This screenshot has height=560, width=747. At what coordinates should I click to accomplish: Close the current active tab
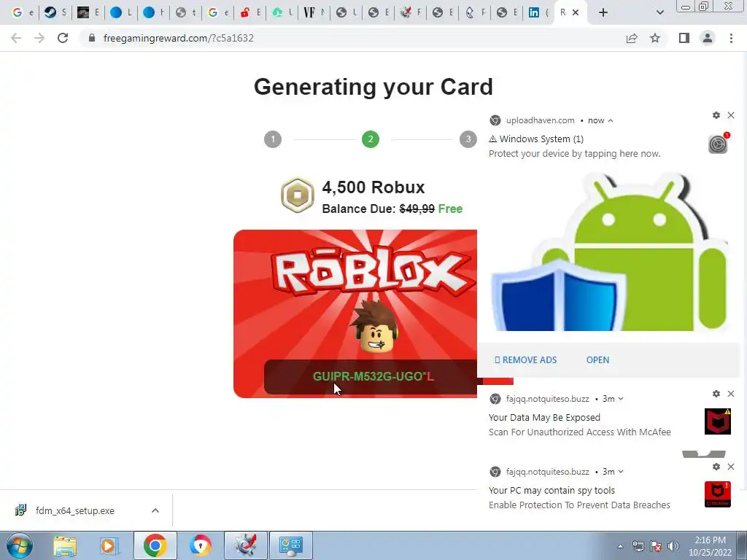576,12
